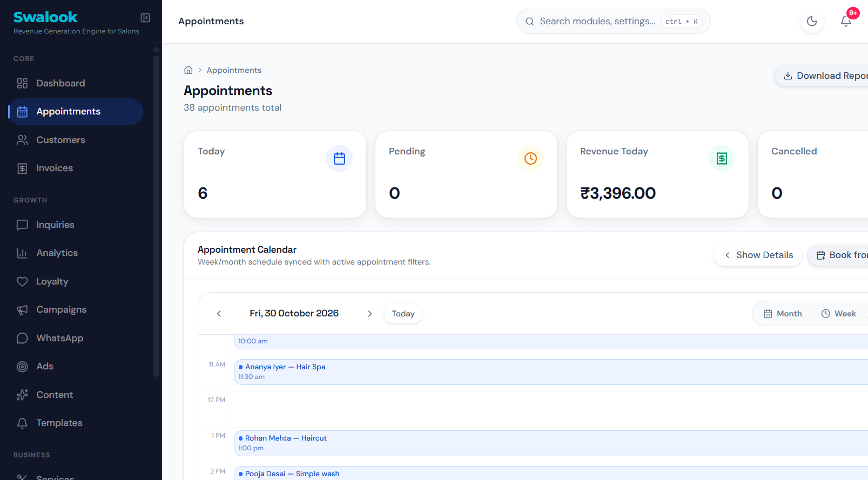This screenshot has height=480, width=868.
Task: Click the Book from button
Action: click(x=838, y=255)
